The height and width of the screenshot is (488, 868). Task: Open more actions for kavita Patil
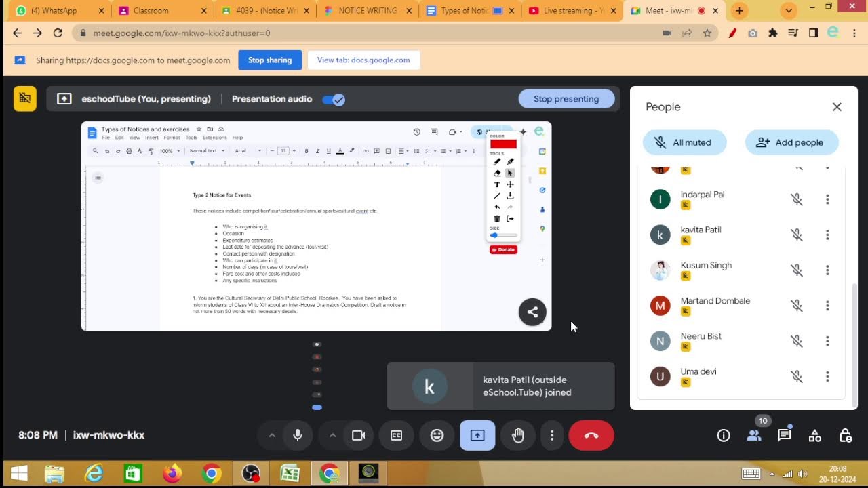827,235
